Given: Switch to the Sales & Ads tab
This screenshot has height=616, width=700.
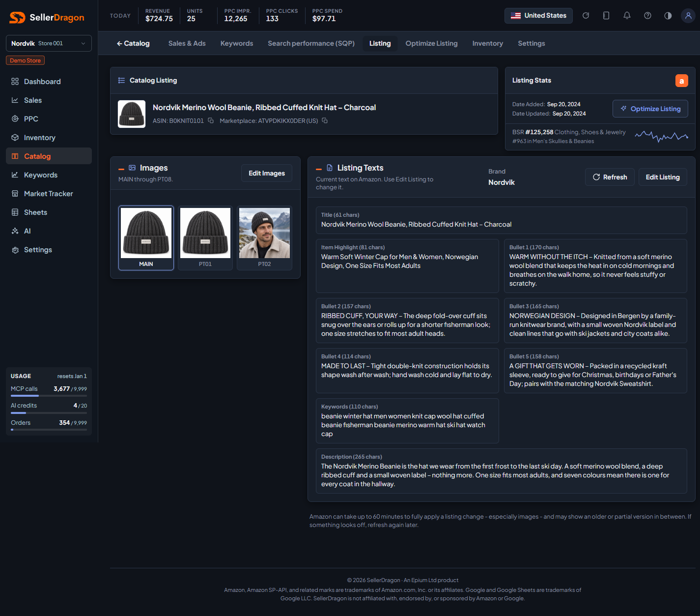Looking at the screenshot, I should click(187, 43).
